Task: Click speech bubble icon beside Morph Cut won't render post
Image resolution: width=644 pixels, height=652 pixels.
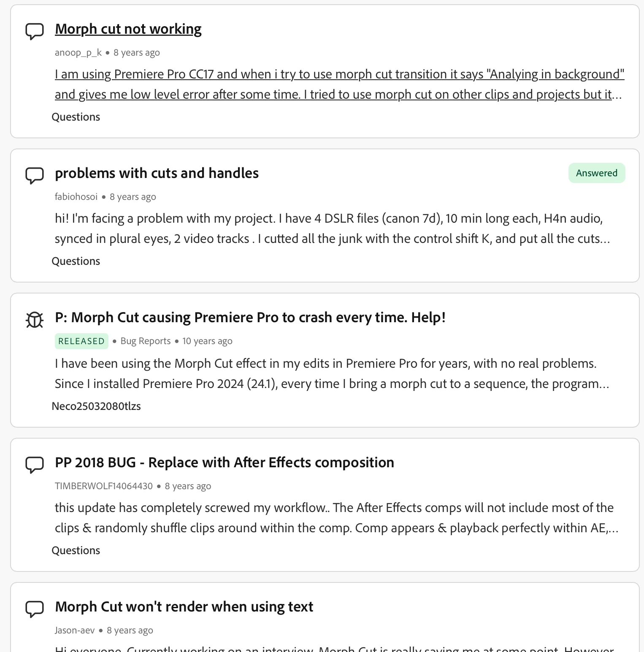Action: 35,609
